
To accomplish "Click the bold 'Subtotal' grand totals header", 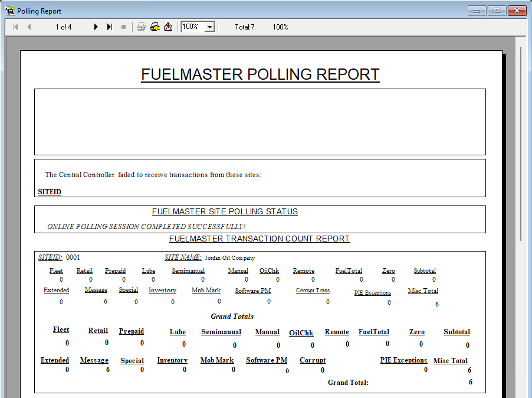I will pos(457,332).
